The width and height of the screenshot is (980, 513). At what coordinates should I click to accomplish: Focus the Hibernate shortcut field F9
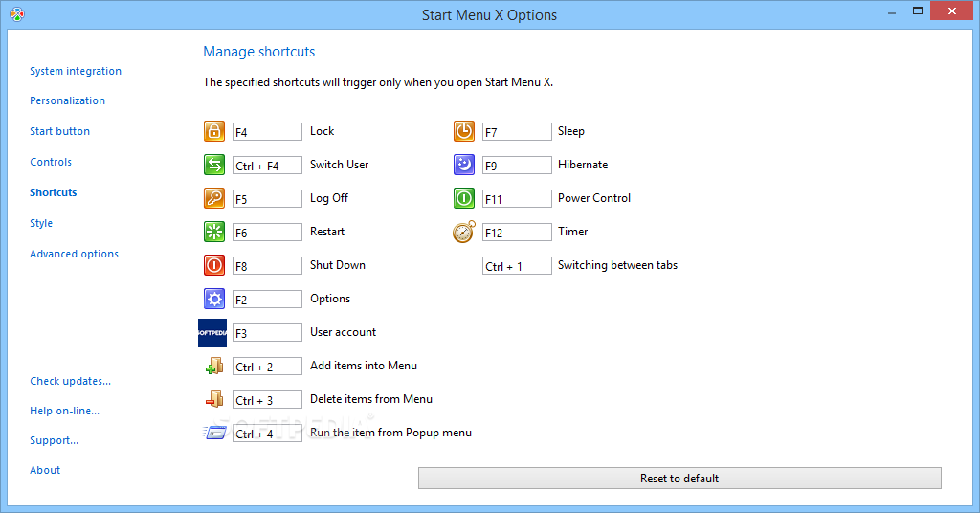click(x=517, y=165)
